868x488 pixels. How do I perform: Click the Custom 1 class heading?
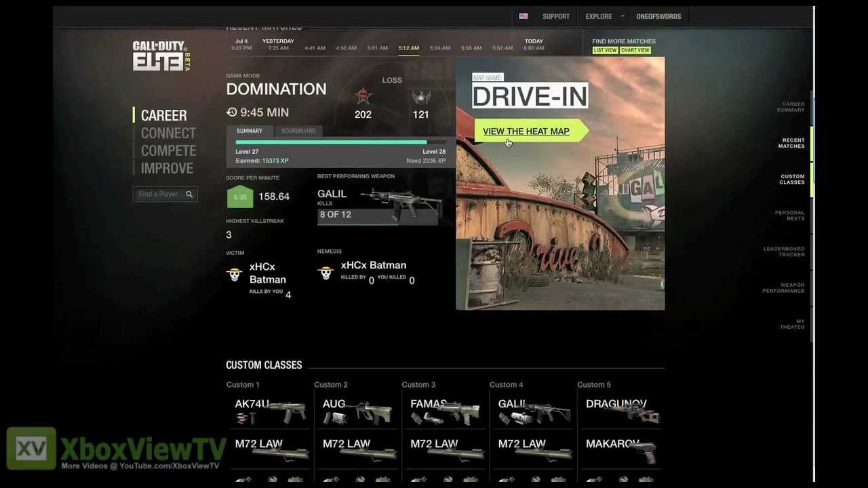point(243,385)
